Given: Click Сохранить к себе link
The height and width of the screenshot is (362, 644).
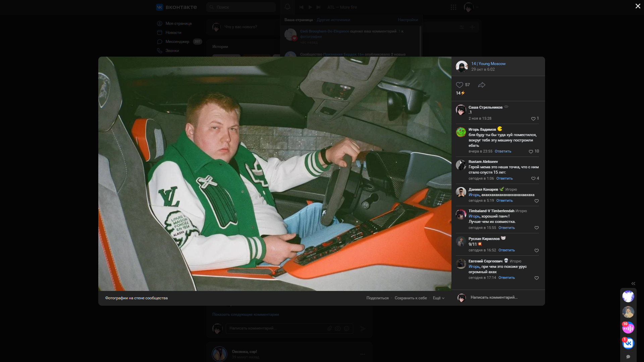Looking at the screenshot, I should pyautogui.click(x=411, y=298).
